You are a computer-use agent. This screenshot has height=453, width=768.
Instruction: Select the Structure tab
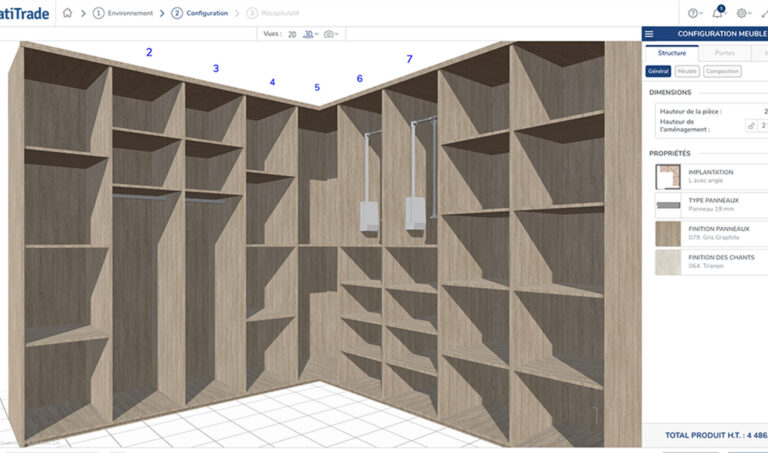[672, 53]
